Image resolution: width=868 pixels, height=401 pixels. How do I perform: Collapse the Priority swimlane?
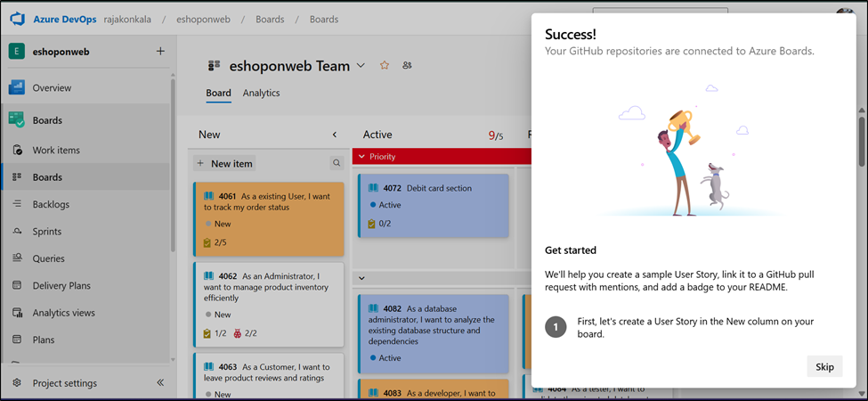click(361, 157)
